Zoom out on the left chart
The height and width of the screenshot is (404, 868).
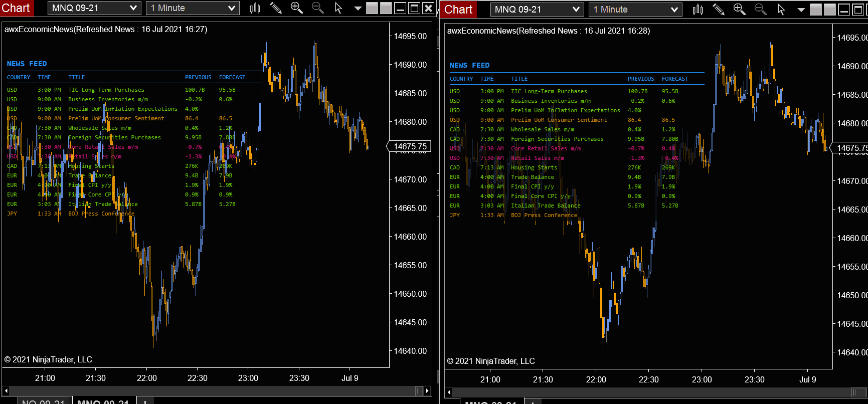(x=318, y=8)
